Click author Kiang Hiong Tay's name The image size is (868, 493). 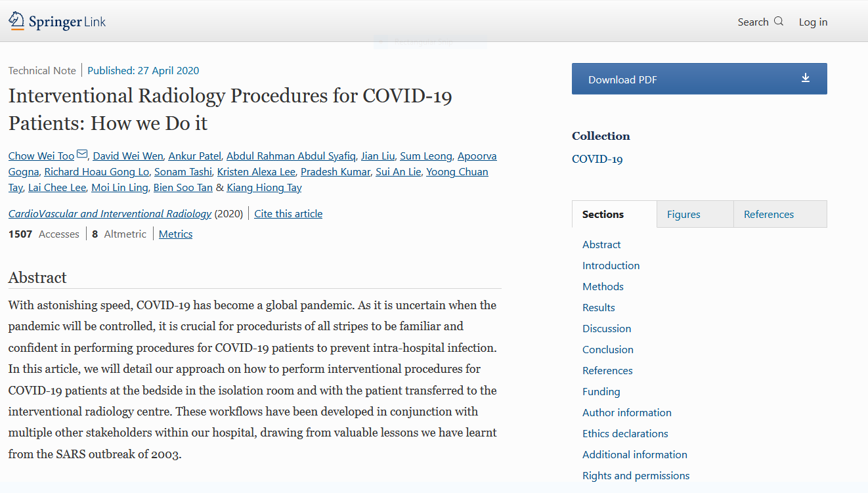point(264,188)
